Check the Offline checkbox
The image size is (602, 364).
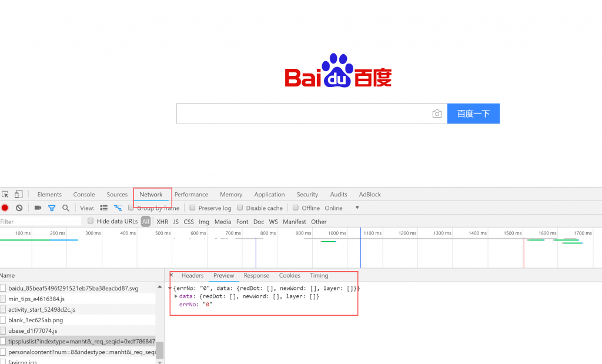(296, 208)
